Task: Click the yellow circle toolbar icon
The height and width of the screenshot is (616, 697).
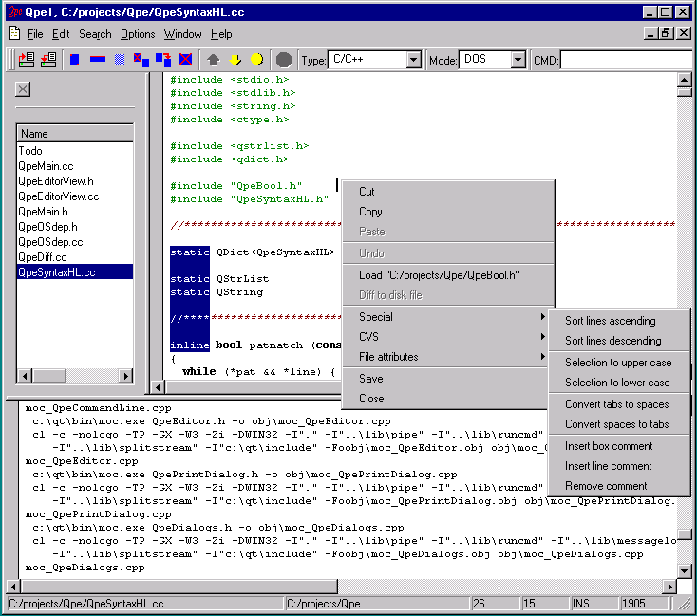Action: click(x=255, y=60)
